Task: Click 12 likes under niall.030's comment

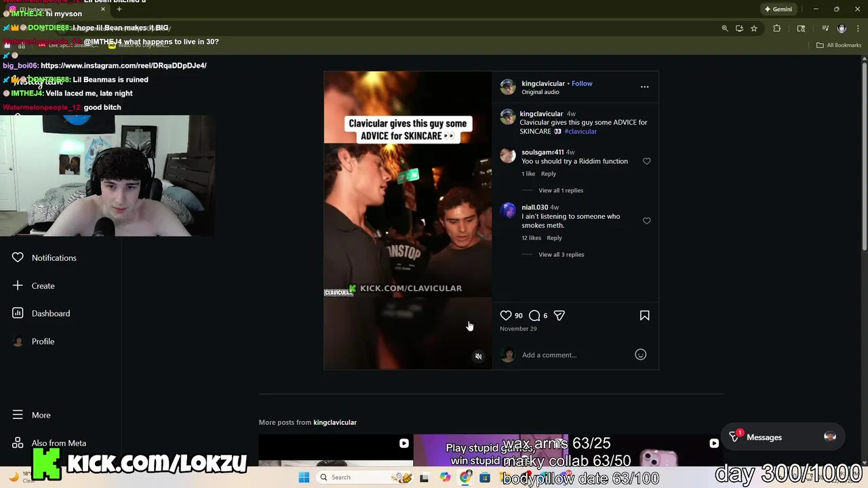Action: tap(531, 238)
